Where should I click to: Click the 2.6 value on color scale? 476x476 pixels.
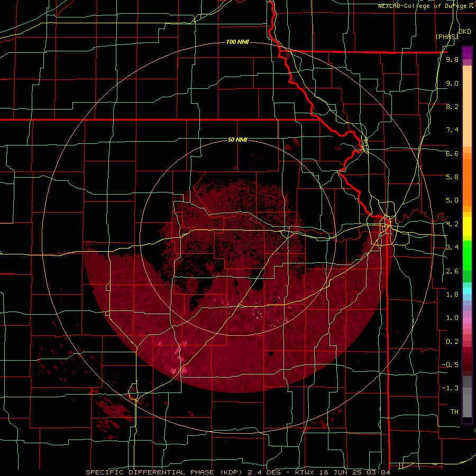[452, 271]
